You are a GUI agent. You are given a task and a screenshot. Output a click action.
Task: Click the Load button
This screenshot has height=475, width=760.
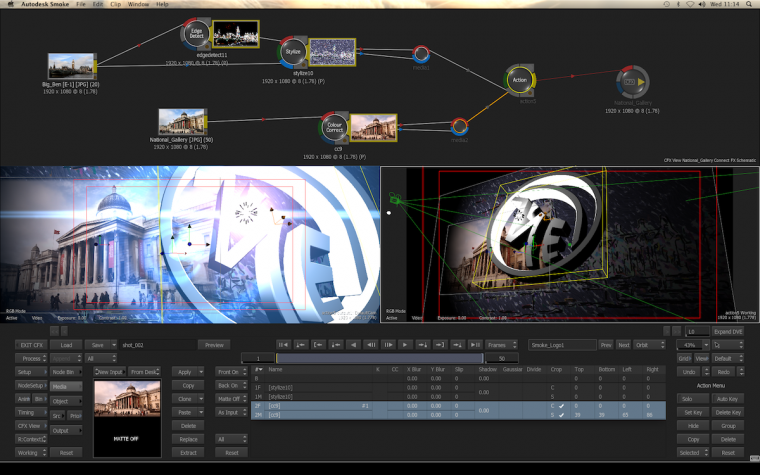tap(66, 345)
